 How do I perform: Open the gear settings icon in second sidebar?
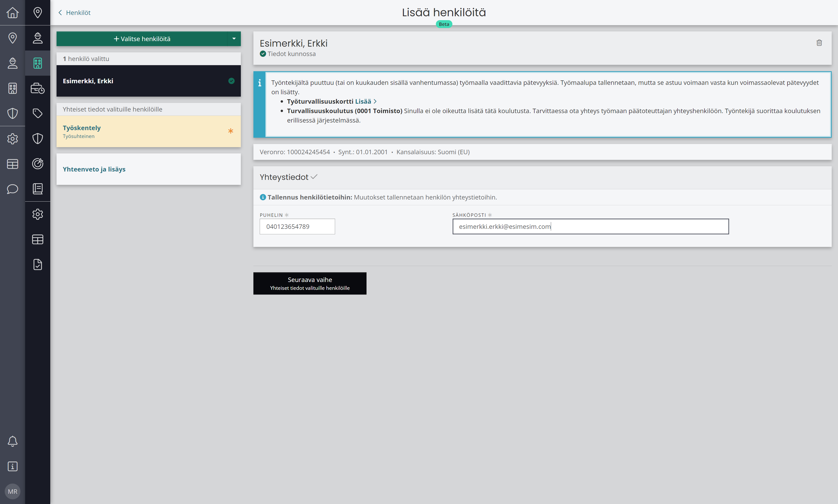pyautogui.click(x=38, y=214)
